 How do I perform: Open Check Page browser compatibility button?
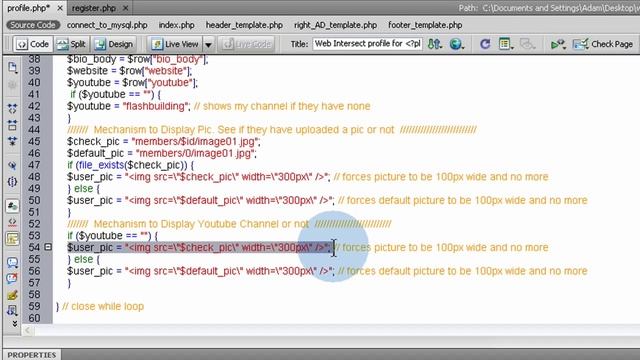(602, 44)
